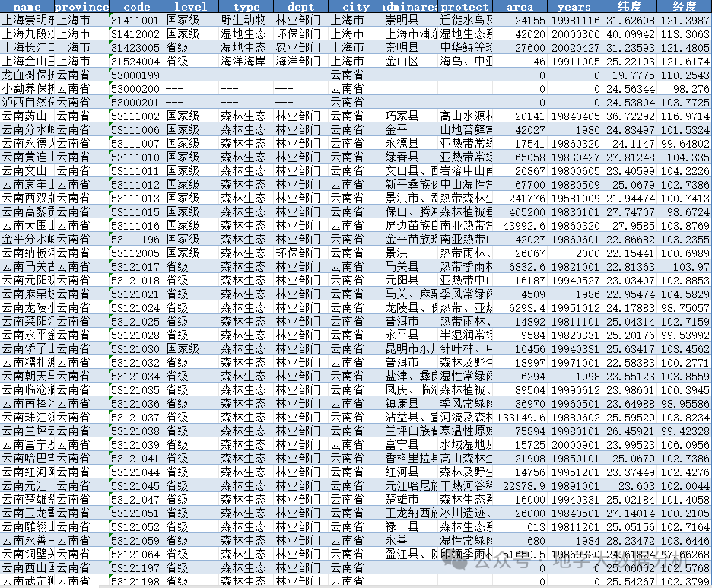712x588 pixels.
Task: Select code cell 53000199
Action: (x=137, y=75)
